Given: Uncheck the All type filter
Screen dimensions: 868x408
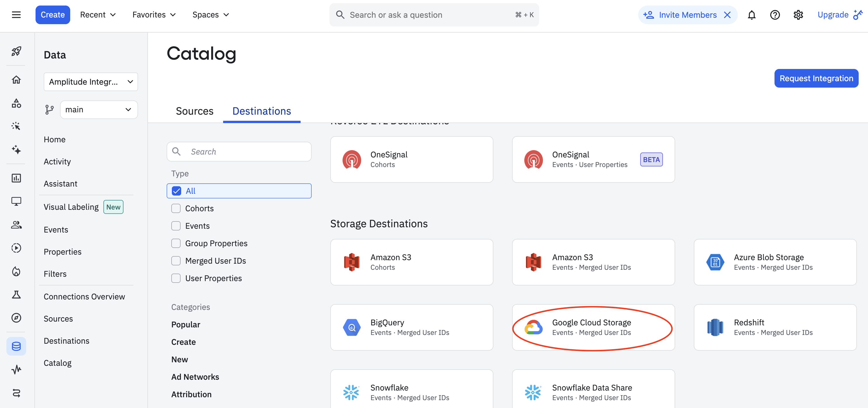Looking at the screenshot, I should click(x=177, y=191).
